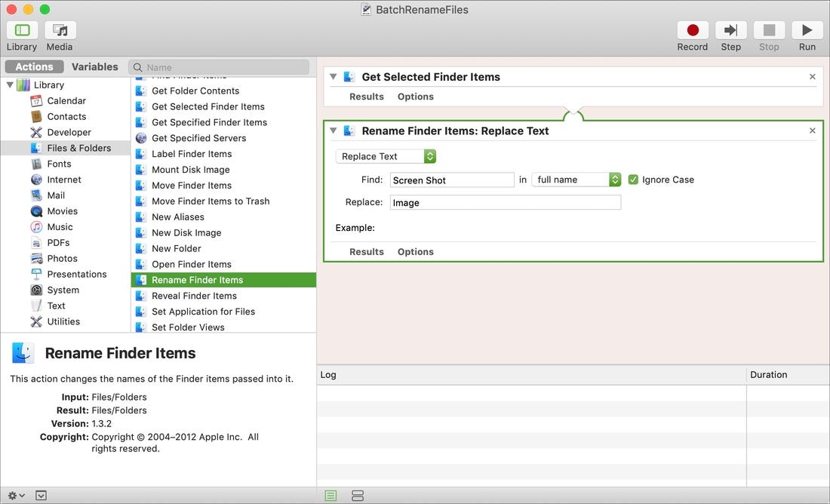This screenshot has height=504, width=830.
Task: Open Options of Get Selected Finder Items
Action: tap(416, 97)
